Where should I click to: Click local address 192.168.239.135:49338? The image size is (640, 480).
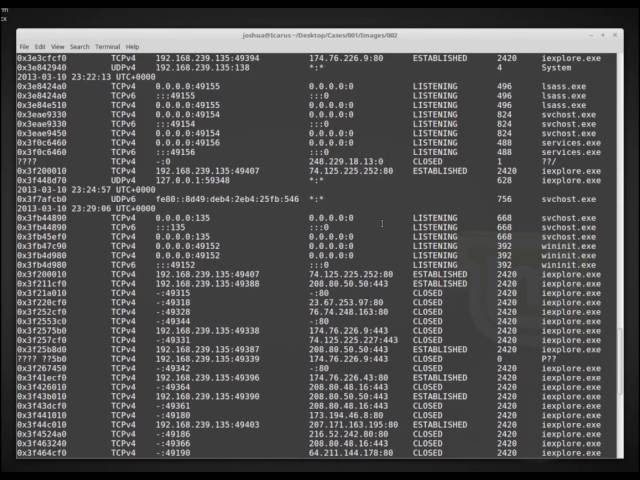207,331
